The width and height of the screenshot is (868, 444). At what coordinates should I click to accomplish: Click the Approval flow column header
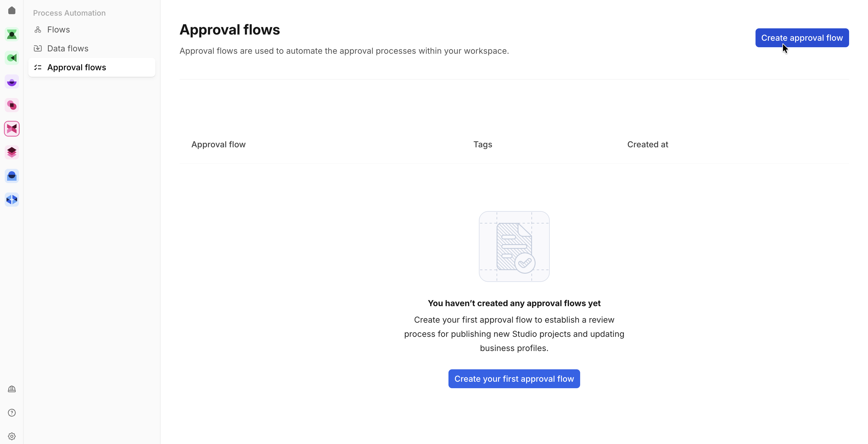pos(218,145)
